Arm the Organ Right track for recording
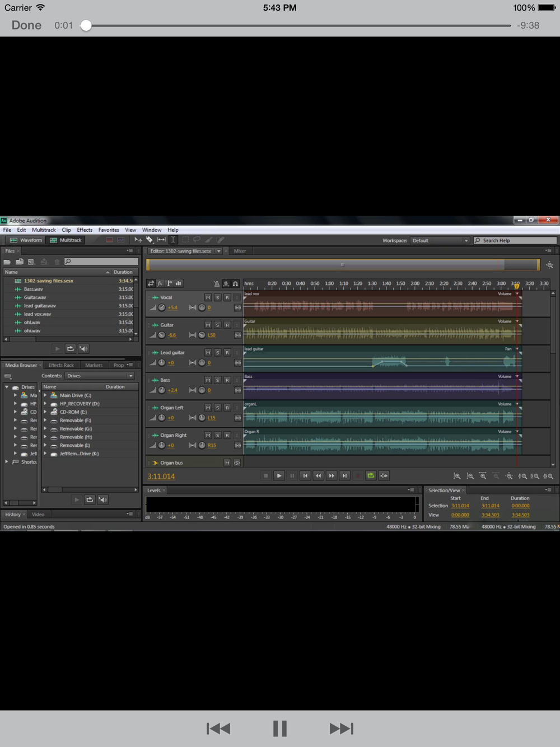This screenshot has height=747, width=560. 227,435
